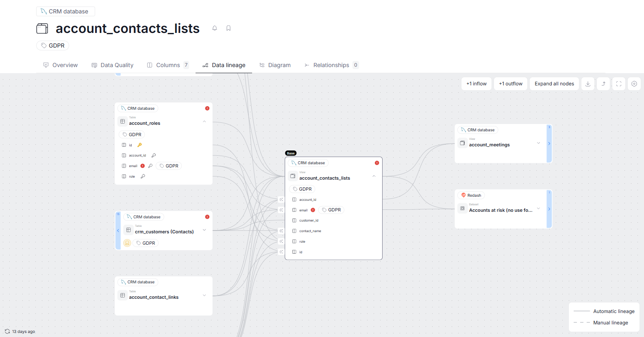Toggle lineage focus for id column
Viewport: 644px width, 337px height.
coord(281,252)
